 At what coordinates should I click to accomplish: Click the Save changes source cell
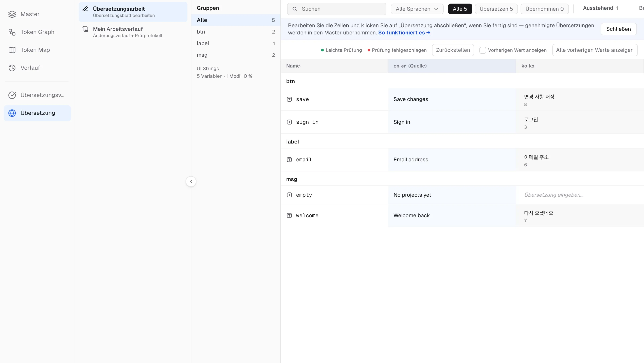(x=452, y=99)
